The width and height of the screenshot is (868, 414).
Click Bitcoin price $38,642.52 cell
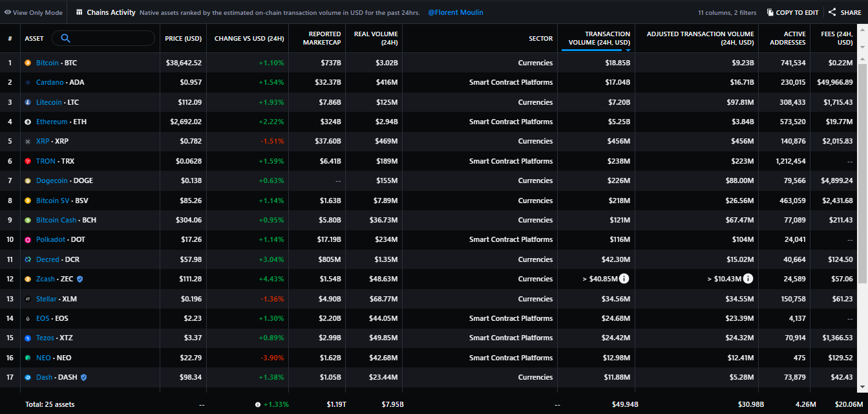point(184,63)
